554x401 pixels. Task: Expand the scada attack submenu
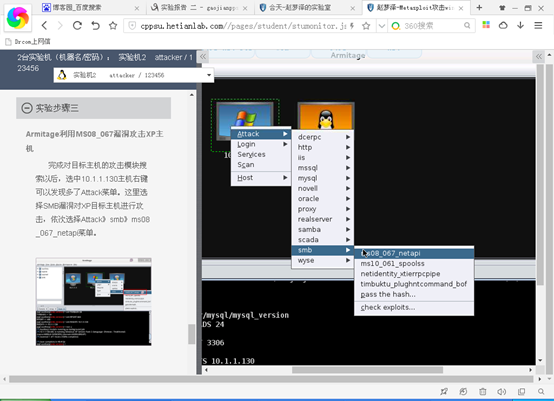323,240
